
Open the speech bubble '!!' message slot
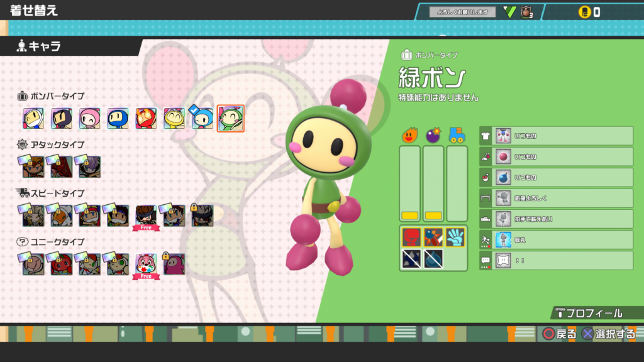pos(556,260)
